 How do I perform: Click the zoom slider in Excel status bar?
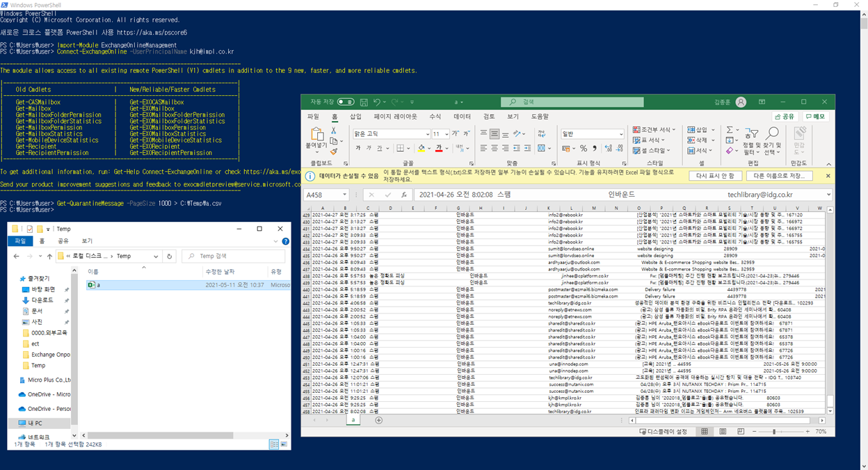(774, 432)
